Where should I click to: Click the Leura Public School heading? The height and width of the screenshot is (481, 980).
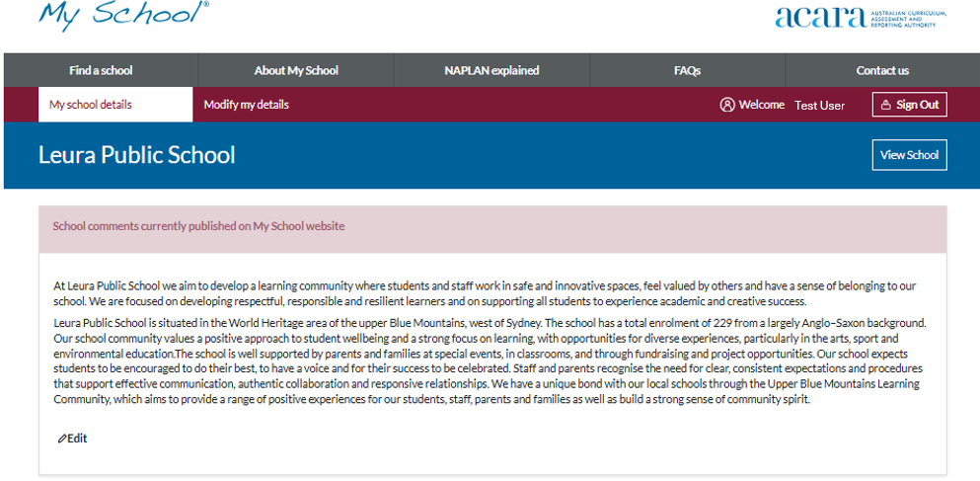(137, 155)
